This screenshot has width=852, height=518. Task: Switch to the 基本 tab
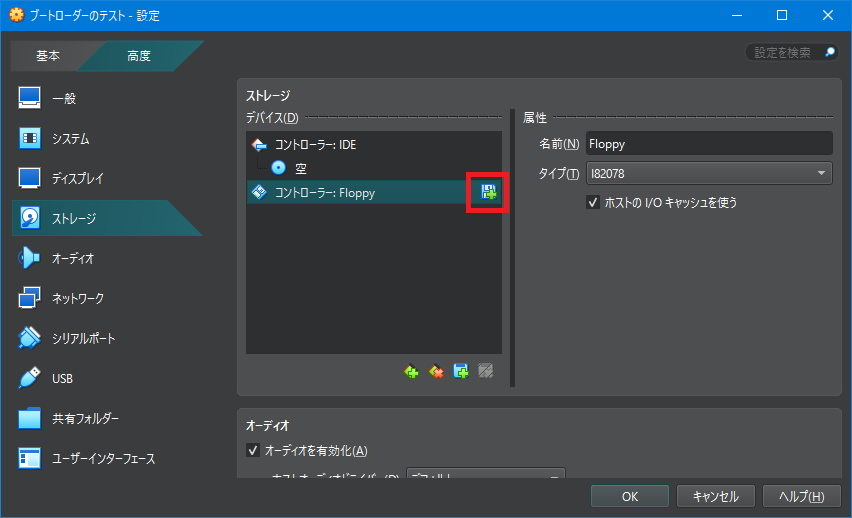(48, 55)
